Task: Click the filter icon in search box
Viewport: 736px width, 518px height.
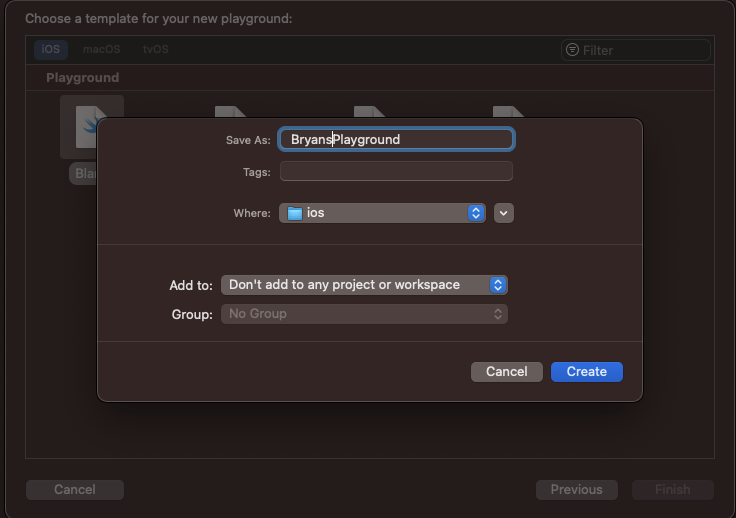Action: 572,49
